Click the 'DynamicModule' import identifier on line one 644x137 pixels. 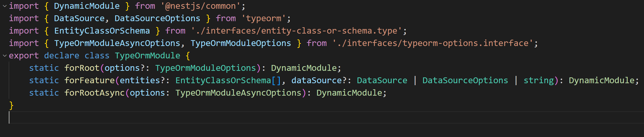pos(87,6)
